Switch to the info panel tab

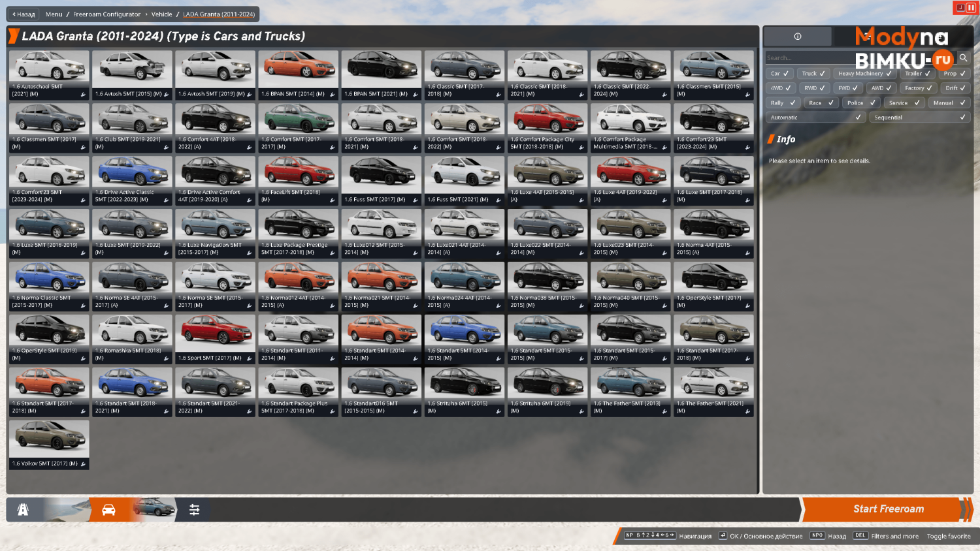coord(798,37)
